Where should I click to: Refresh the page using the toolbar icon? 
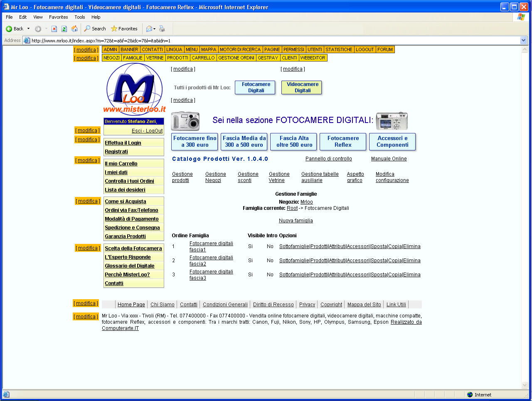click(x=64, y=29)
